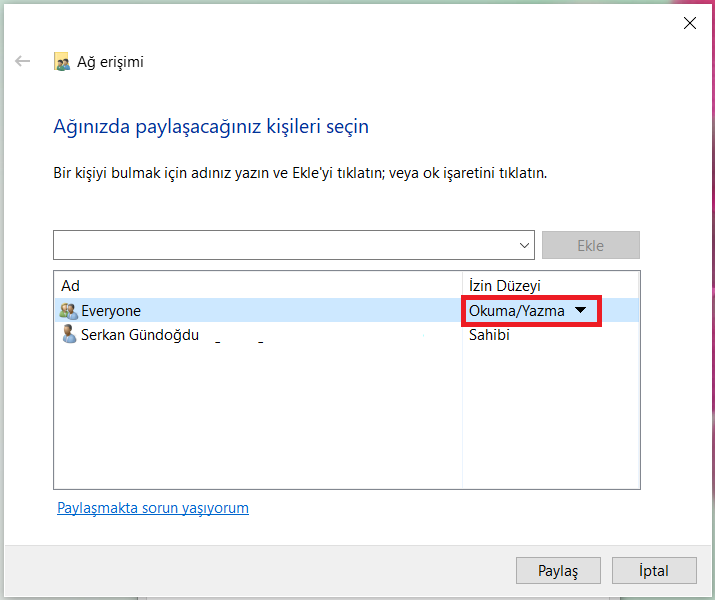Screen dimensions: 715x600
Task: Select the Everyone row
Action: 347,310
